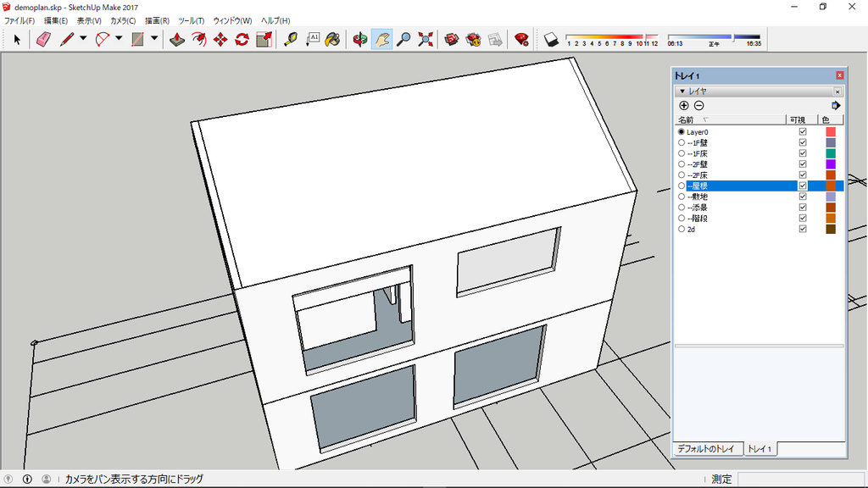The image size is (868, 488).
Task: Close the レイヤ sub-panel
Action: (837, 91)
